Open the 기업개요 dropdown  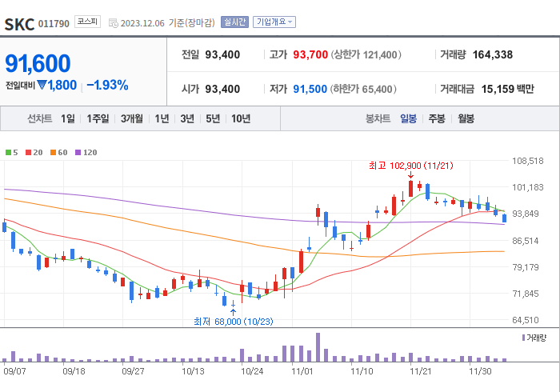[x=274, y=22]
